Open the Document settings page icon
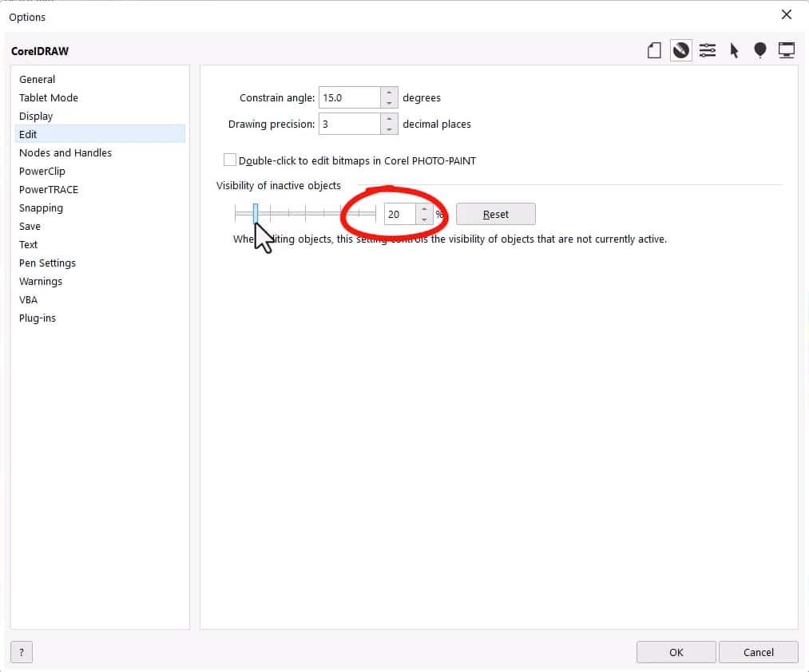The width and height of the screenshot is (809, 672). tap(654, 49)
